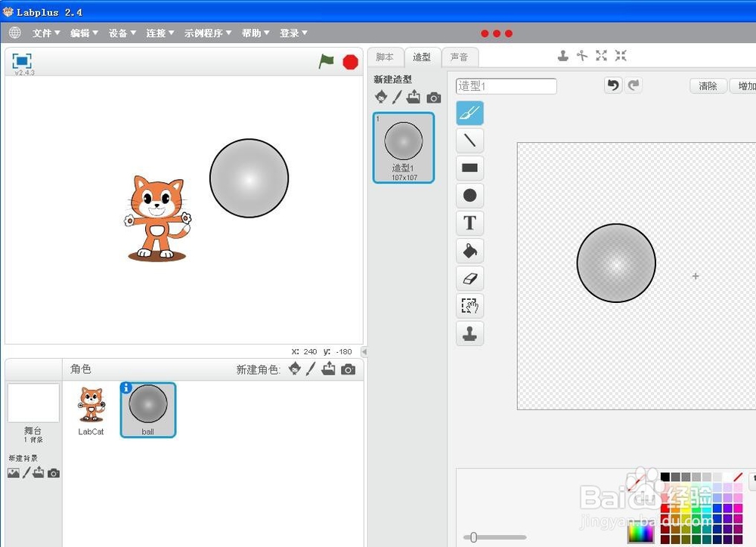Select the Rectangle tool
This screenshot has width=756, height=547.
click(x=469, y=168)
